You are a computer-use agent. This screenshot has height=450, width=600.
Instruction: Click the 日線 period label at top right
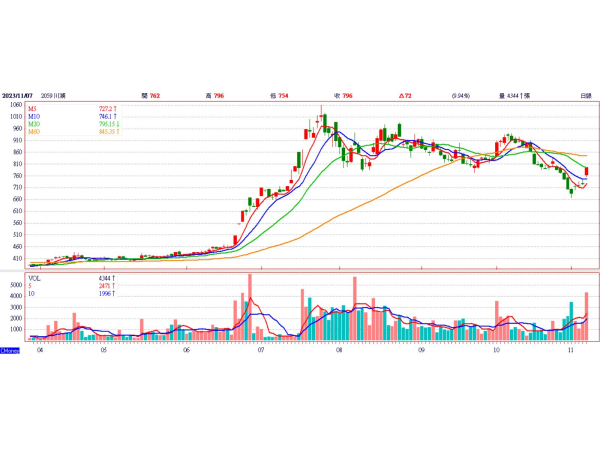(585, 94)
